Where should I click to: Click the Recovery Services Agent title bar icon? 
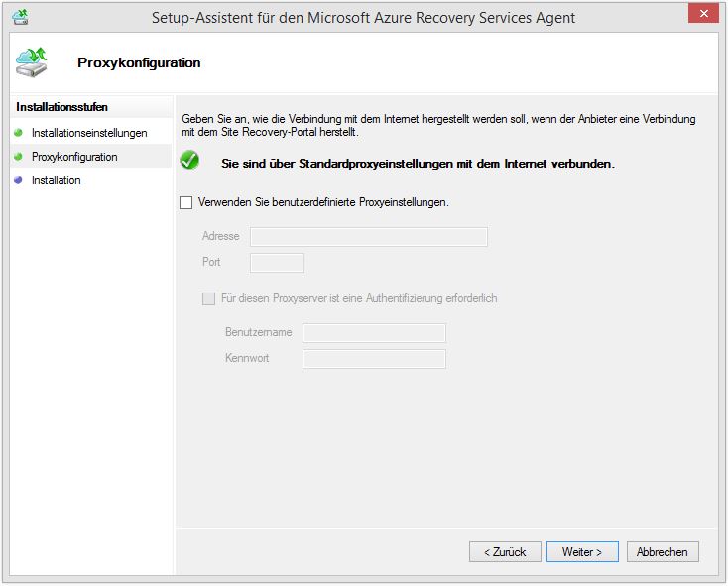[x=21, y=17]
